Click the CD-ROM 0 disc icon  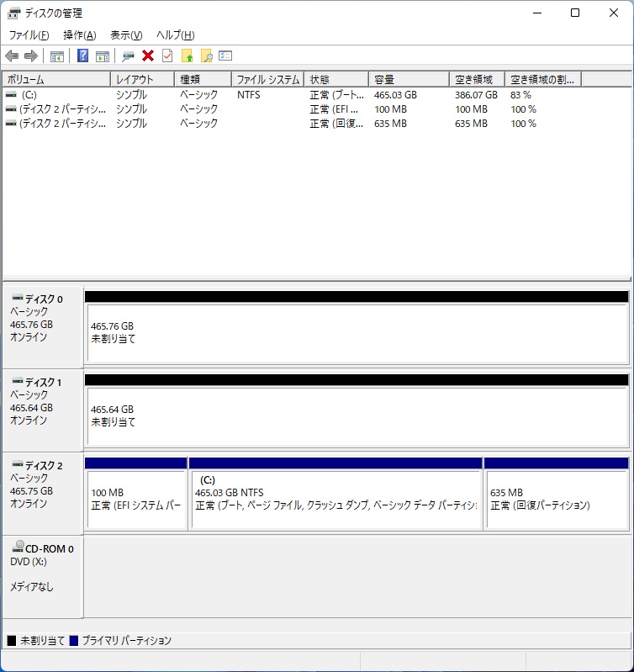(x=18, y=546)
